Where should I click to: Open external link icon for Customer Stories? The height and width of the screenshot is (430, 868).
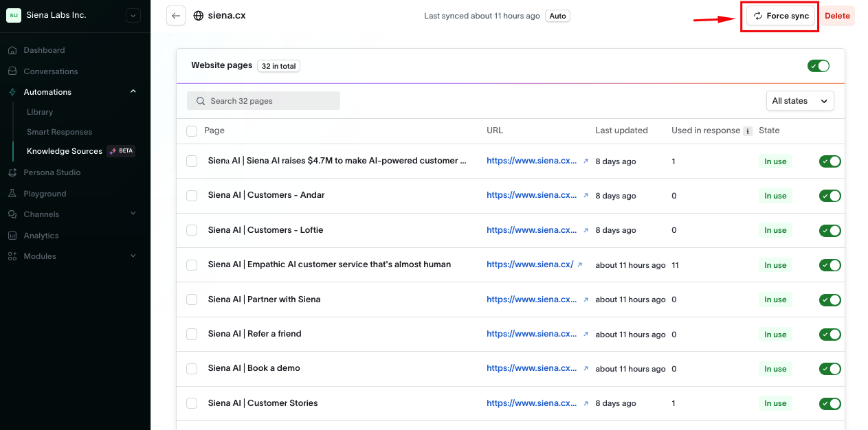click(x=586, y=403)
